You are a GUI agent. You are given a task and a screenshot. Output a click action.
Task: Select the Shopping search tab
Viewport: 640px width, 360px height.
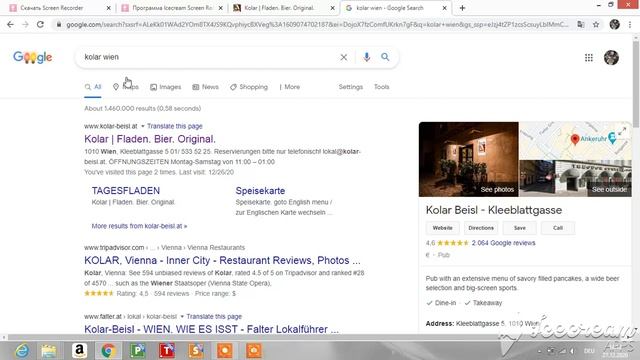tap(249, 87)
